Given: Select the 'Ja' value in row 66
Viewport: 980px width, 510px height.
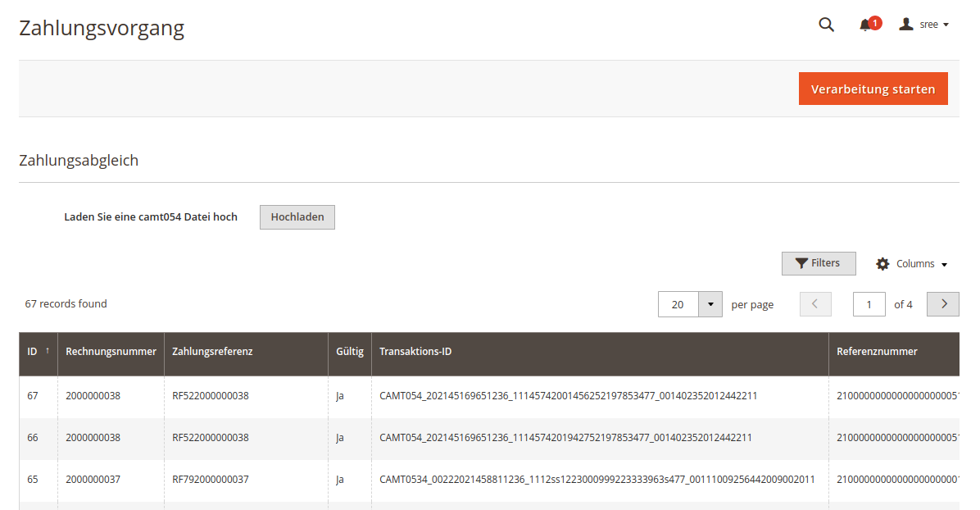Looking at the screenshot, I should 340,437.
